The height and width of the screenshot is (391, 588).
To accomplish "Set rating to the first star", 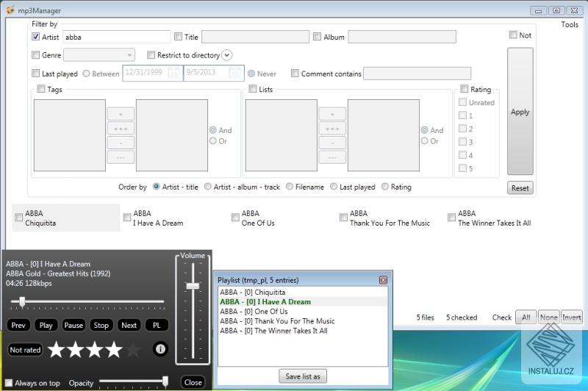I will point(57,350).
